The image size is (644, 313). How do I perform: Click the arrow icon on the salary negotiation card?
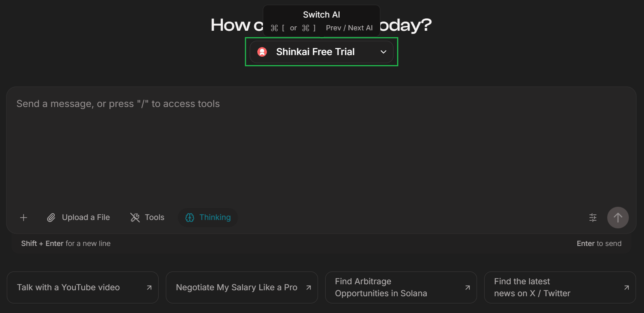click(308, 287)
